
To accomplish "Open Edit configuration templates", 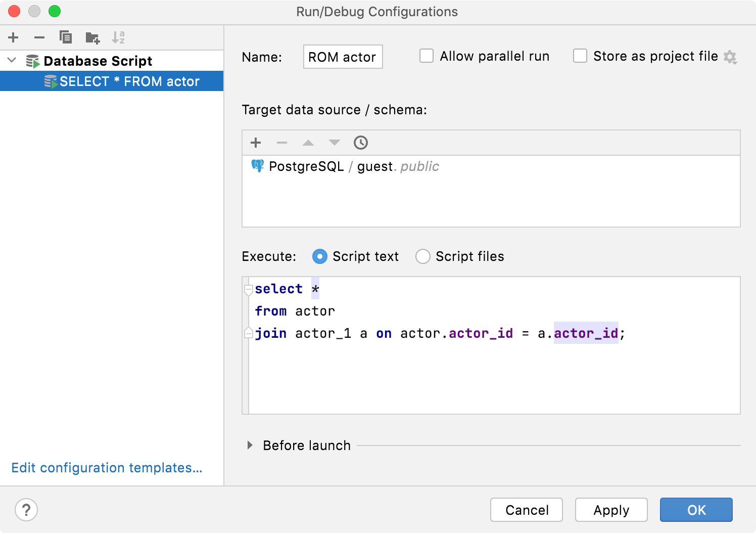I will point(107,468).
